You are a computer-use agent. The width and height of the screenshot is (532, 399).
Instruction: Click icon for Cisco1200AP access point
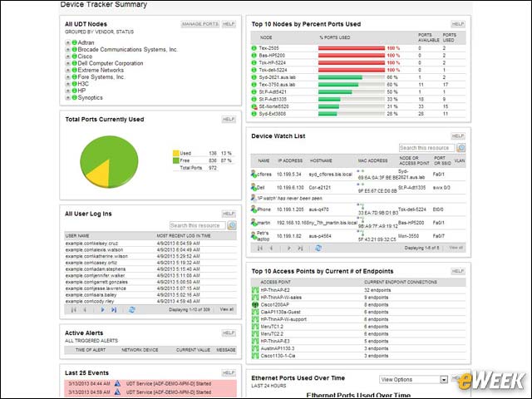255,305
